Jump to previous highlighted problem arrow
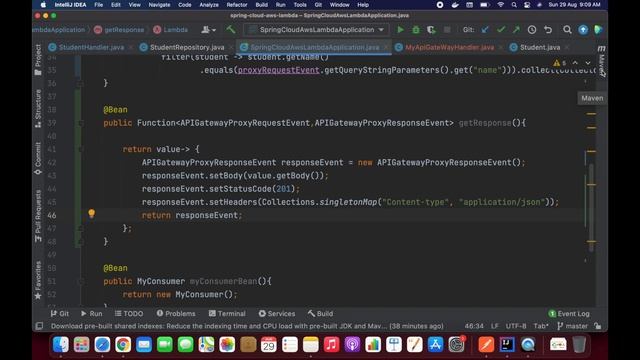 pyautogui.click(x=575, y=63)
